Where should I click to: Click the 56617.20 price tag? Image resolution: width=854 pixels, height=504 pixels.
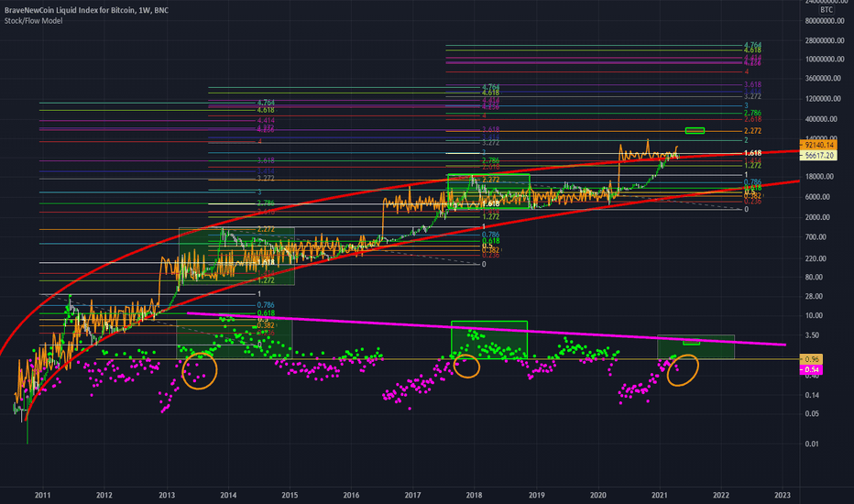click(x=819, y=155)
